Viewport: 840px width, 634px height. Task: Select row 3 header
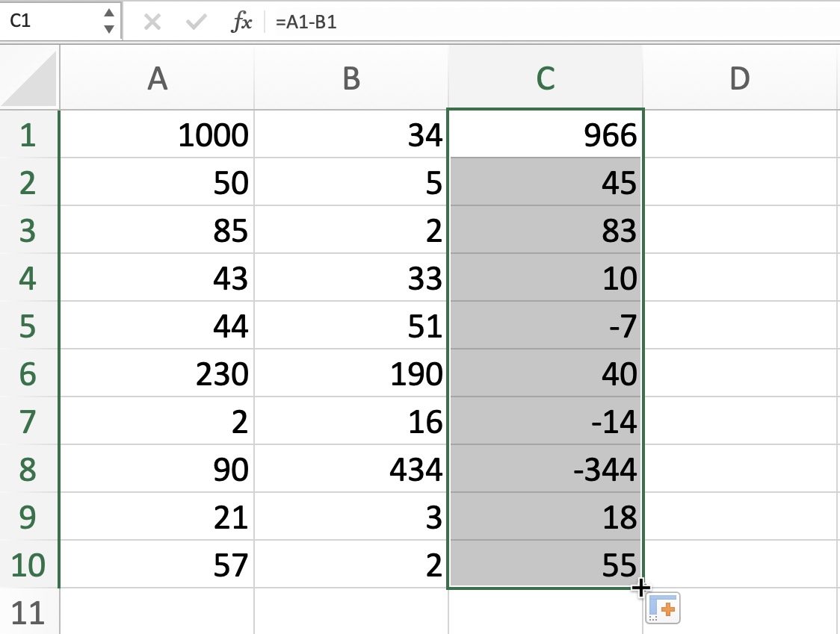[29, 229]
